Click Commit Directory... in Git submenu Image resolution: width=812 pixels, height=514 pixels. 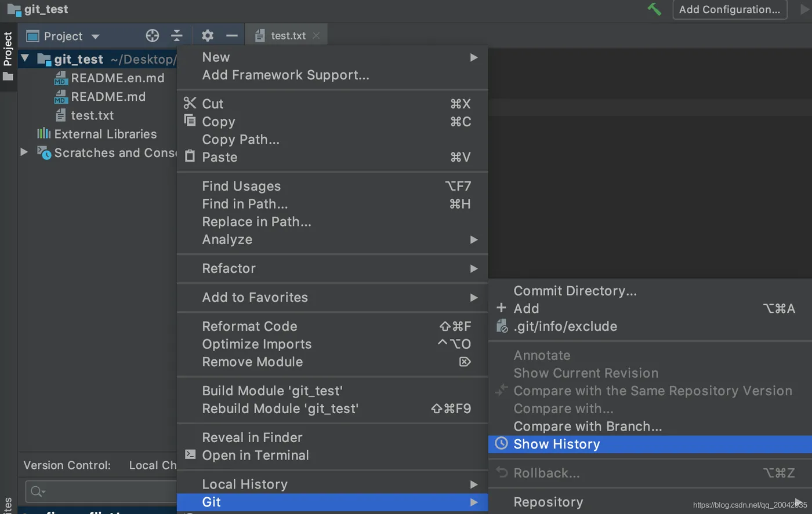click(x=575, y=291)
